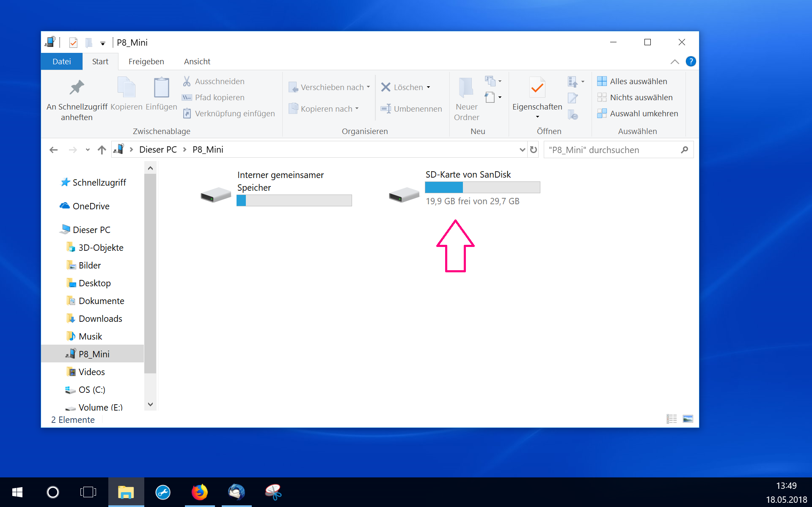Open the Kopieren nach dropdown
This screenshot has width=812, height=507.
(x=324, y=109)
